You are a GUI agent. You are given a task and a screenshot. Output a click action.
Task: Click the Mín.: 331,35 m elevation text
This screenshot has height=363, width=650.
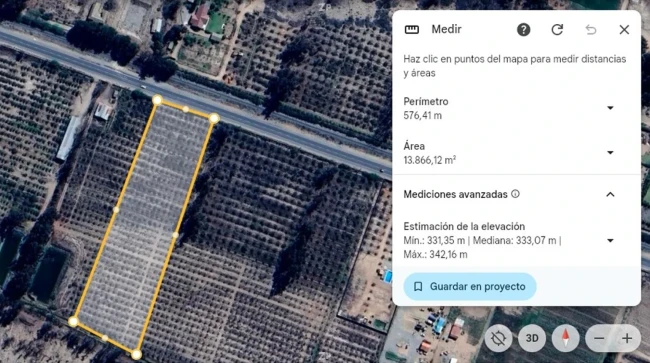pyautogui.click(x=434, y=240)
